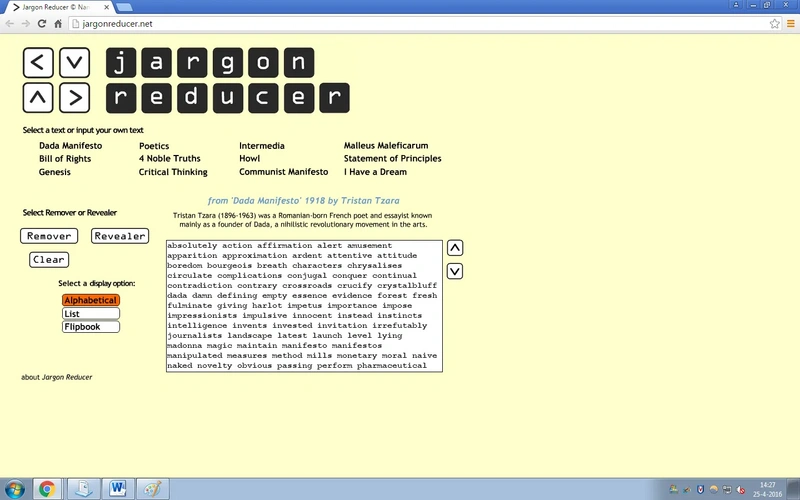Select the Dada Manifesto text
This screenshot has height=500, width=800.
(70, 145)
